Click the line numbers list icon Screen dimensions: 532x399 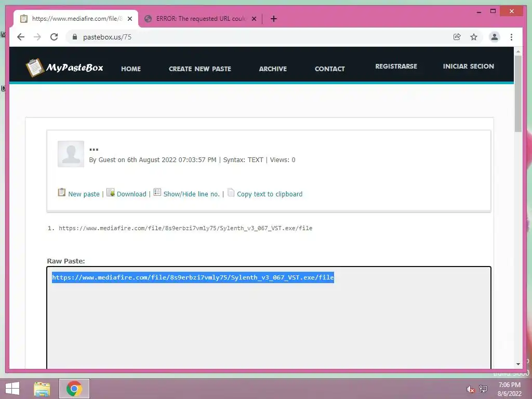coord(157,192)
